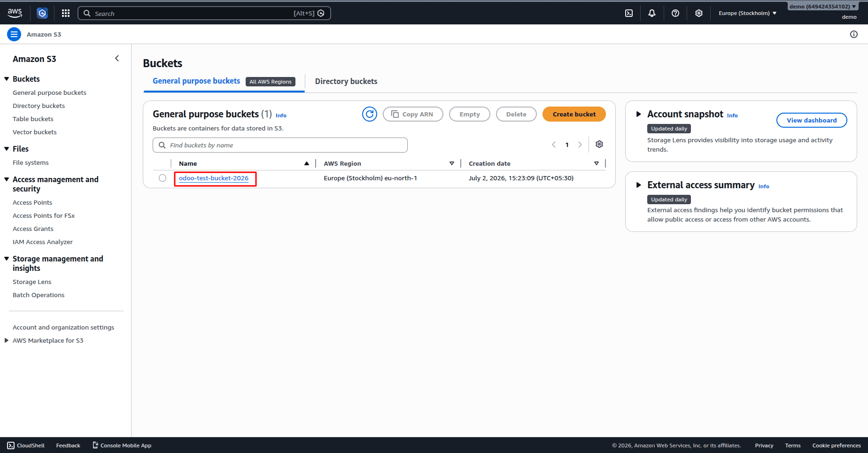Switch to General purpose buckets tab
The height and width of the screenshot is (453, 868).
pos(196,81)
